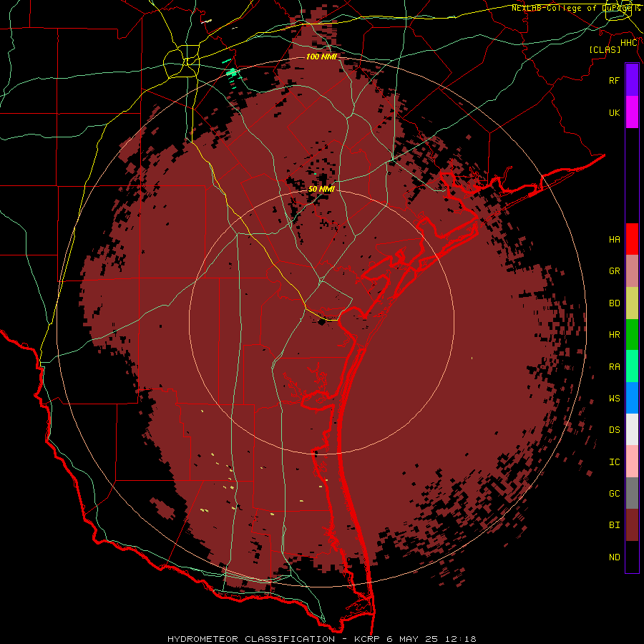Click the IC legend label
The image size is (644, 644).
[614, 462]
